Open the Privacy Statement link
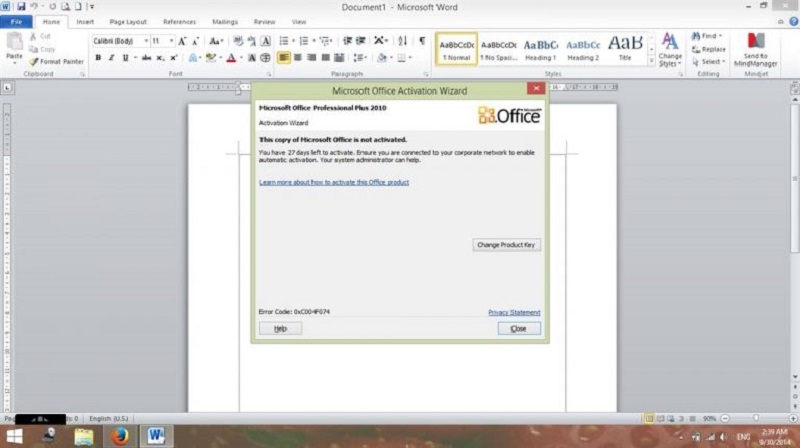800x448 pixels. coord(514,312)
